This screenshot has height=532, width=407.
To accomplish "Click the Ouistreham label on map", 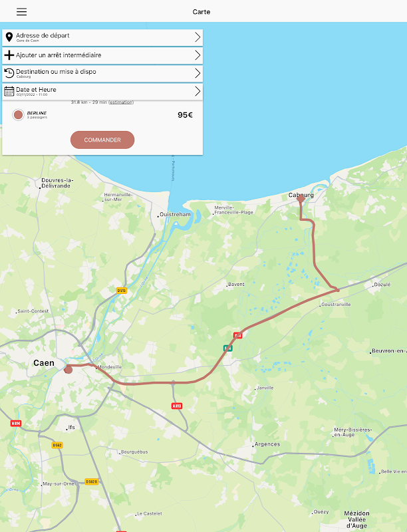I will [x=175, y=214].
